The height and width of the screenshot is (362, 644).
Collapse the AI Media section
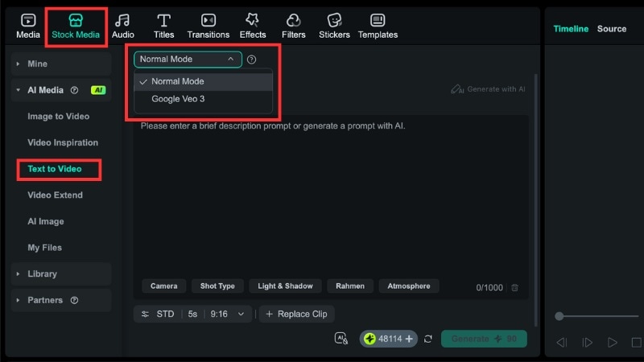tap(18, 90)
